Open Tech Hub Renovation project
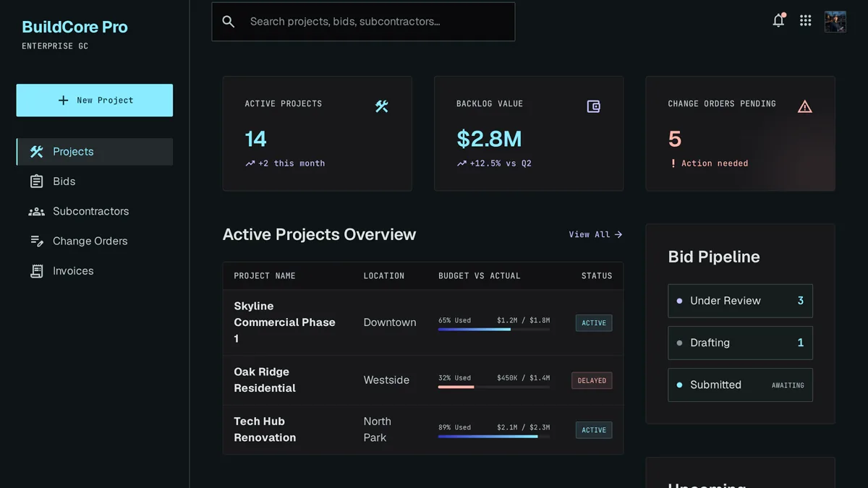 tap(265, 429)
